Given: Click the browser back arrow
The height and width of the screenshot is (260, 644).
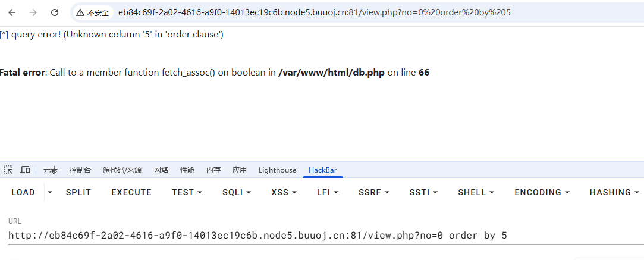Looking at the screenshot, I should click(12, 12).
